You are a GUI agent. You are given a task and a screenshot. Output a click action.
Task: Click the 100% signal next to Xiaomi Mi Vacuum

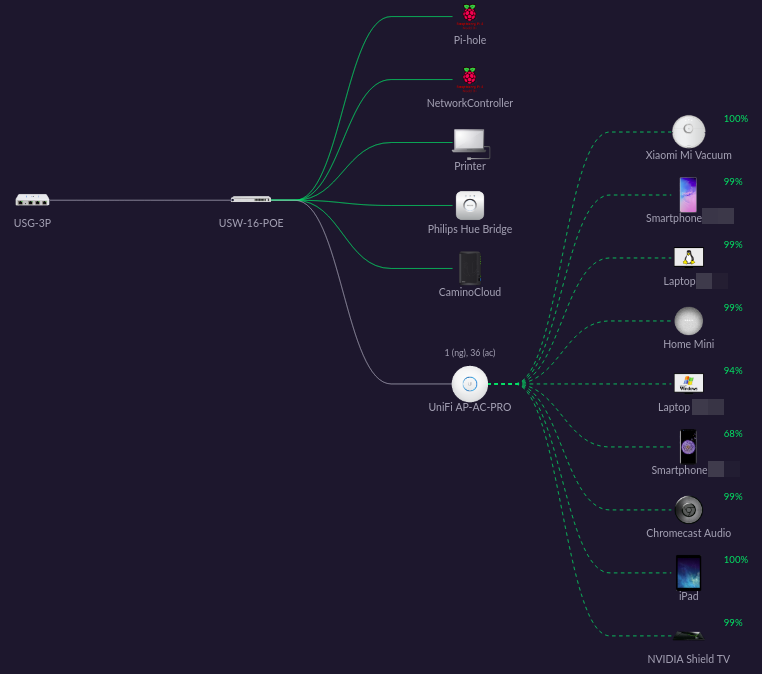(736, 119)
